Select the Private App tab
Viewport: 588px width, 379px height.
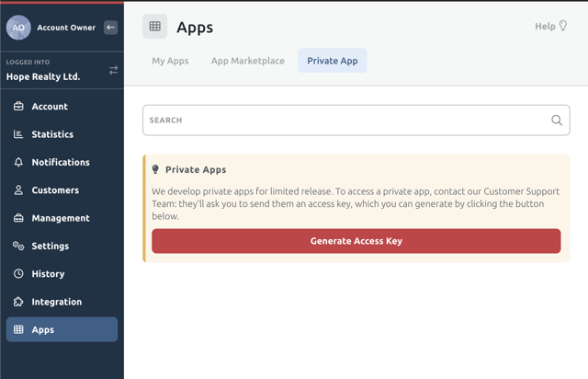coord(333,61)
